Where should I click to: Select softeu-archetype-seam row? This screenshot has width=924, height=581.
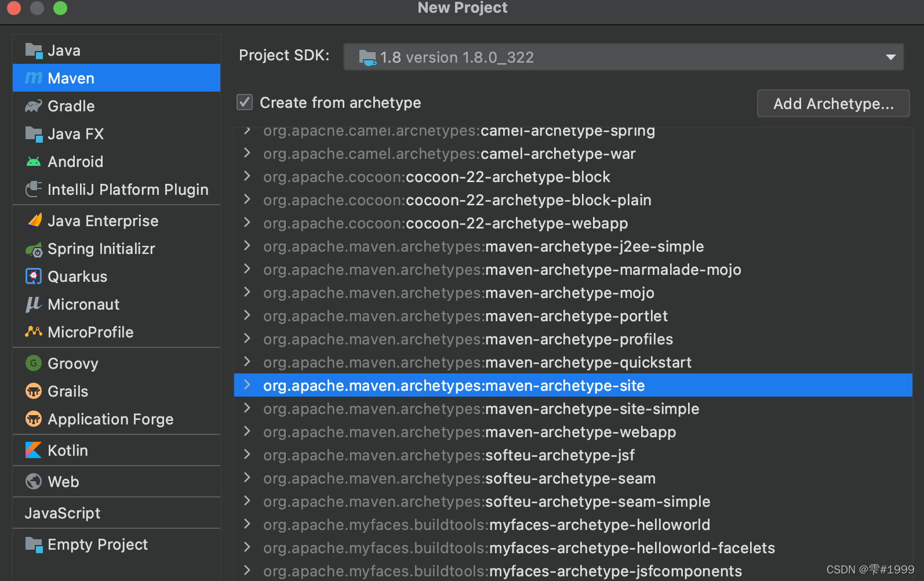coord(573,478)
